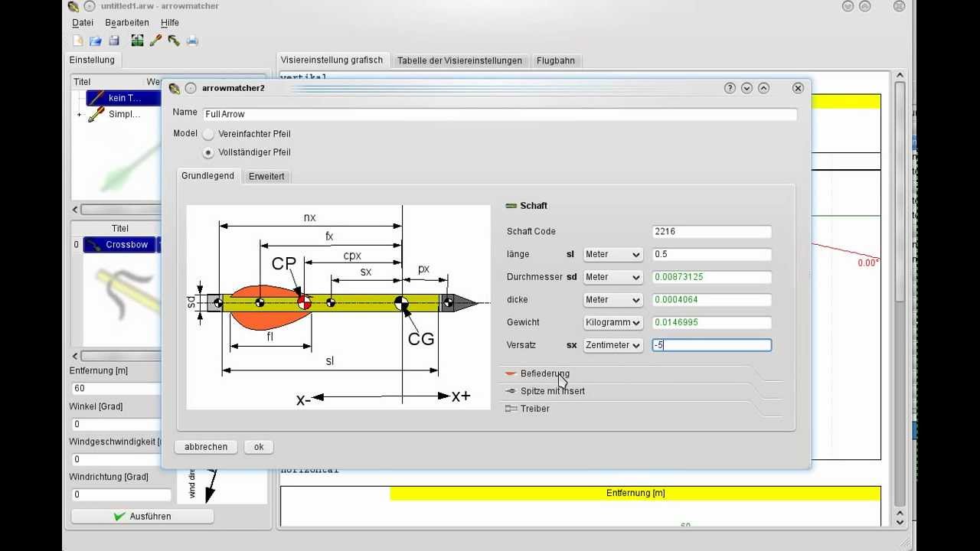This screenshot has height=551, width=980.
Task: Select the Vollständiger Pfeil radio button
Action: 208,152
